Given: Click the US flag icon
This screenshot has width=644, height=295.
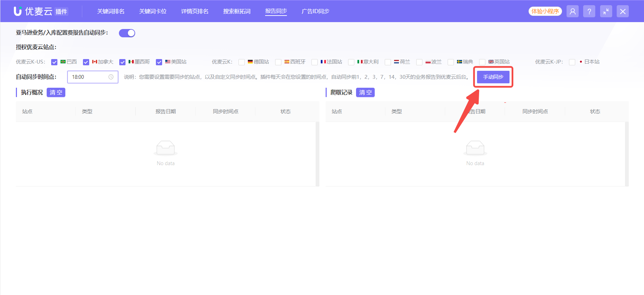Looking at the screenshot, I should (x=168, y=62).
